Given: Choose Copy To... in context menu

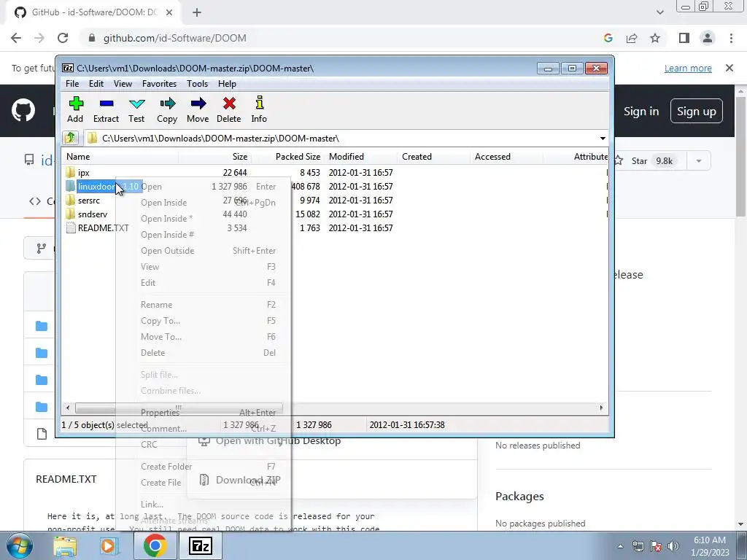Looking at the screenshot, I should pyautogui.click(x=204, y=321).
